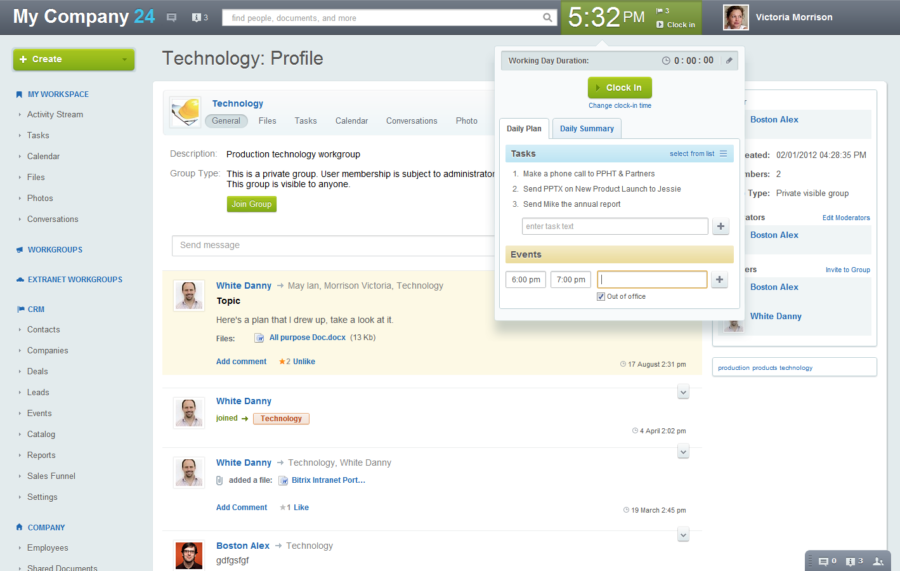Switch to the Daily Plan tab
900x571 pixels.
pos(523,129)
